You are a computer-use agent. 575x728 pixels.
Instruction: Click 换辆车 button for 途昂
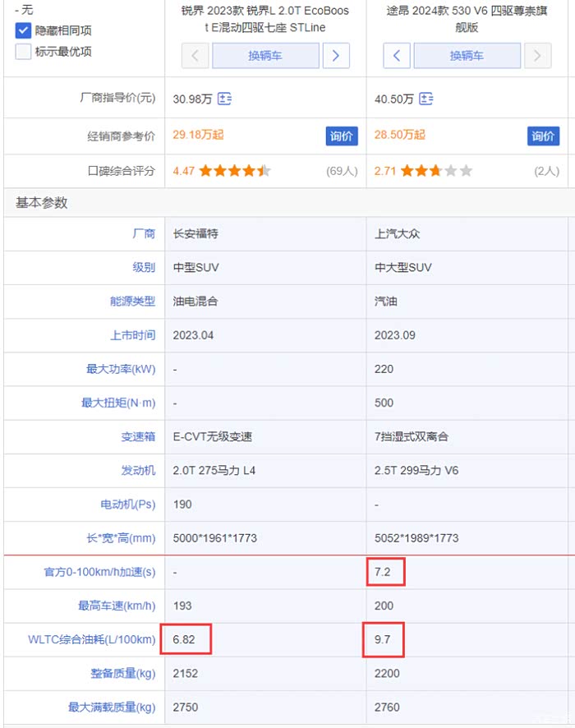467,56
